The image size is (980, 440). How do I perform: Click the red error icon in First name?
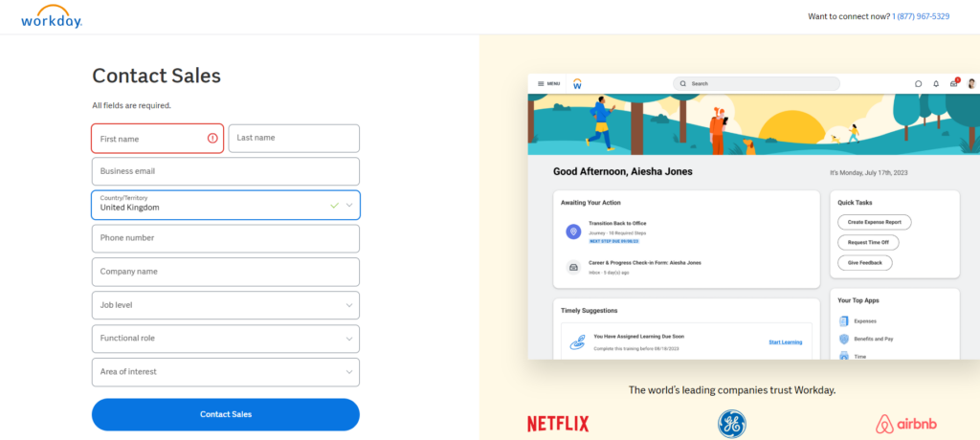point(212,138)
